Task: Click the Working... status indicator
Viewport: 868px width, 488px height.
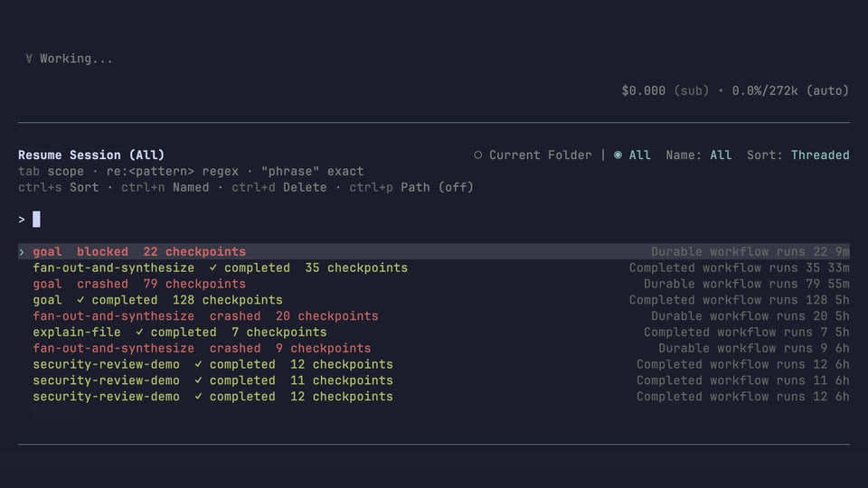Action: [x=70, y=59]
